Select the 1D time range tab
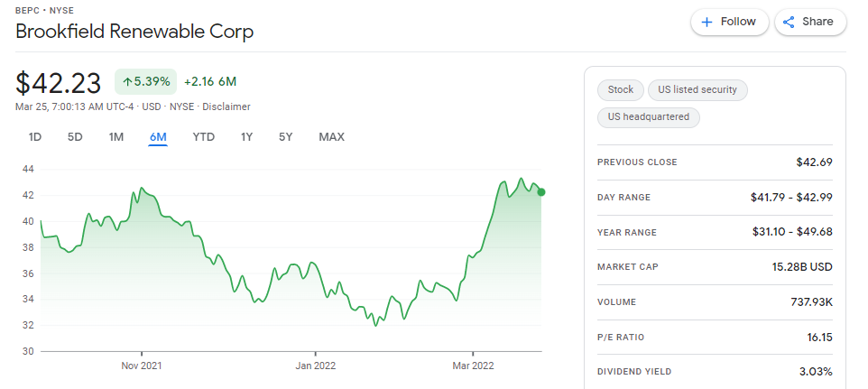The image size is (868, 389). (35, 136)
